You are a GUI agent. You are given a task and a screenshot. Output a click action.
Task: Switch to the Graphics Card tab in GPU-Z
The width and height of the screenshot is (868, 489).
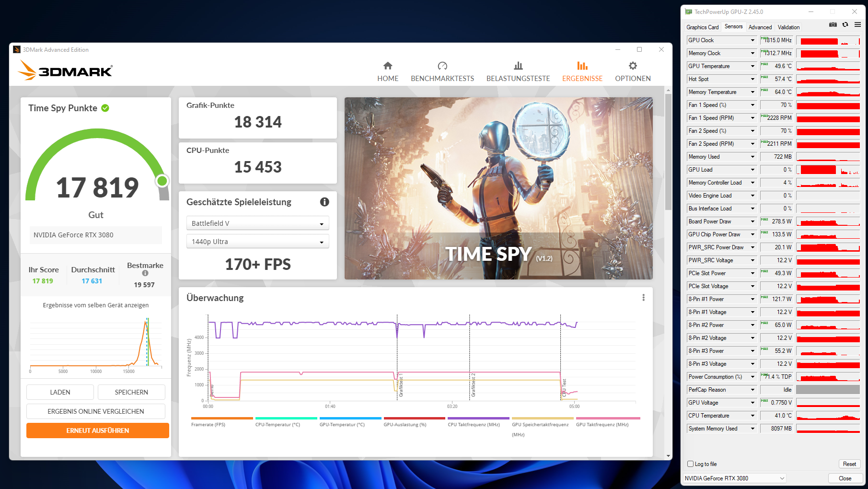702,27
